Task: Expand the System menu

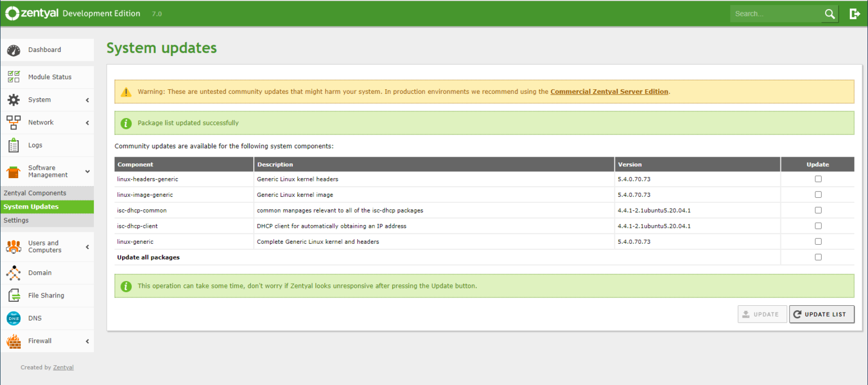Action: coord(40,100)
